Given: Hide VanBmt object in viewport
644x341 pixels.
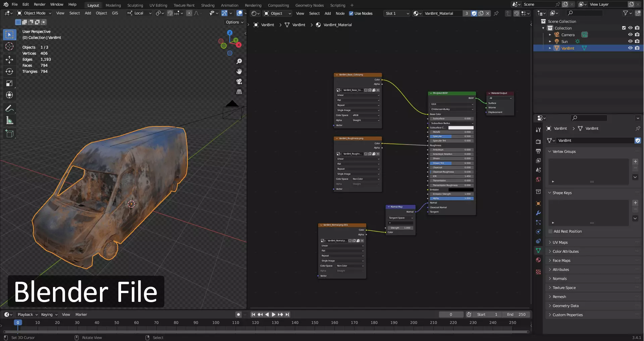Looking at the screenshot, I should (x=630, y=48).
